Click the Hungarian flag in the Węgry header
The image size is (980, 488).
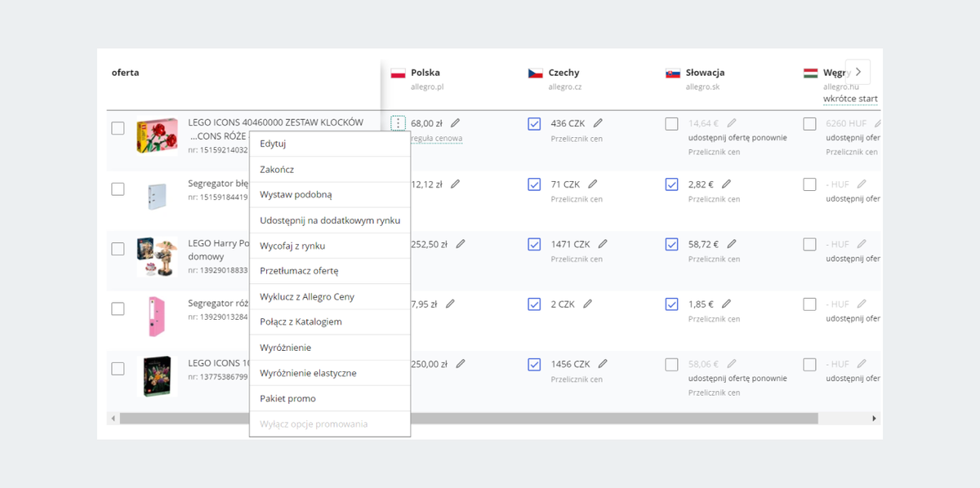(811, 73)
